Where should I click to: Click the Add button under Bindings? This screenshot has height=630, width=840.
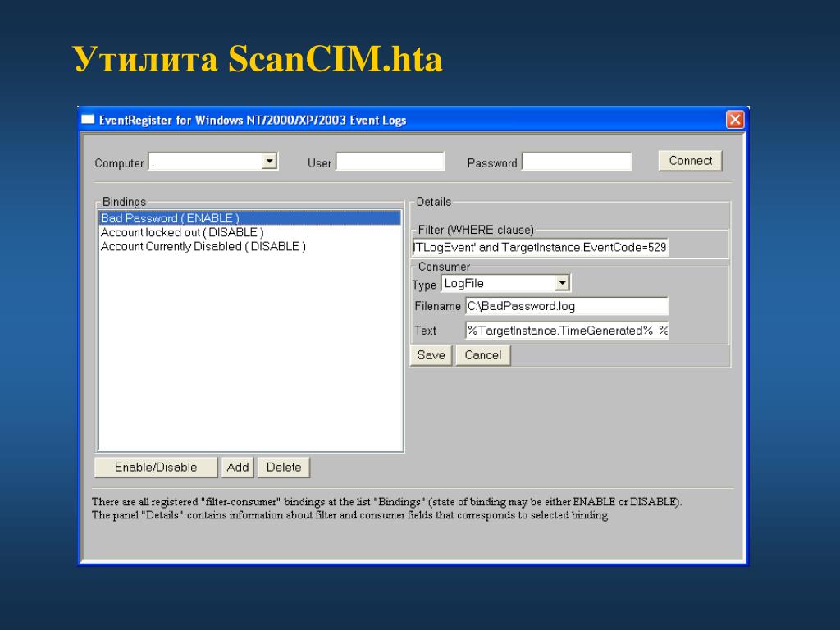[x=238, y=467]
